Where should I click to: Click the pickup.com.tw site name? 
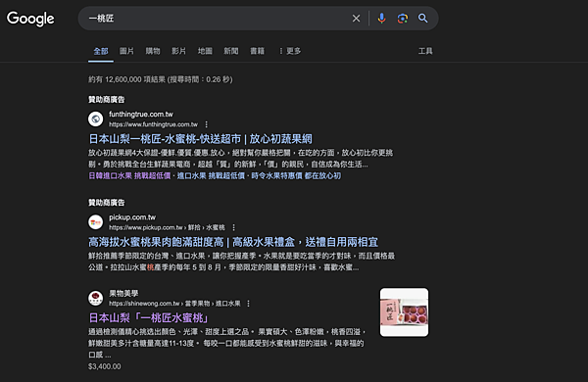click(132, 217)
